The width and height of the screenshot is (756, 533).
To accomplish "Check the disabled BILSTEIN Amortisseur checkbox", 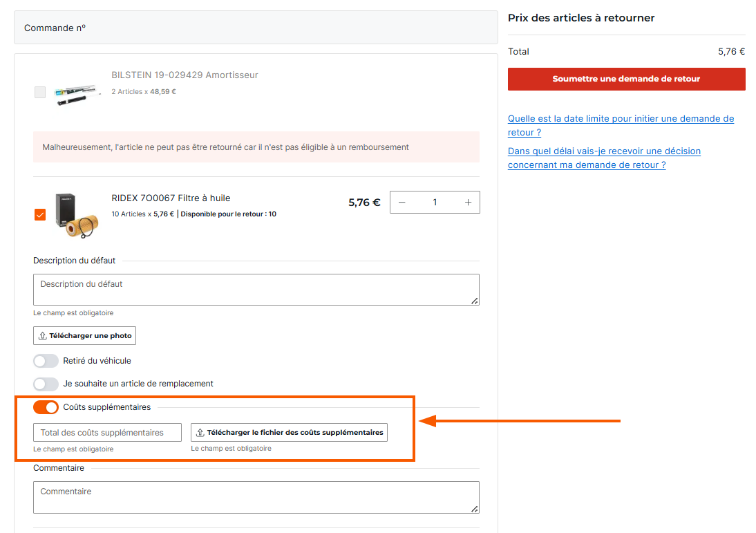I will click(x=40, y=92).
